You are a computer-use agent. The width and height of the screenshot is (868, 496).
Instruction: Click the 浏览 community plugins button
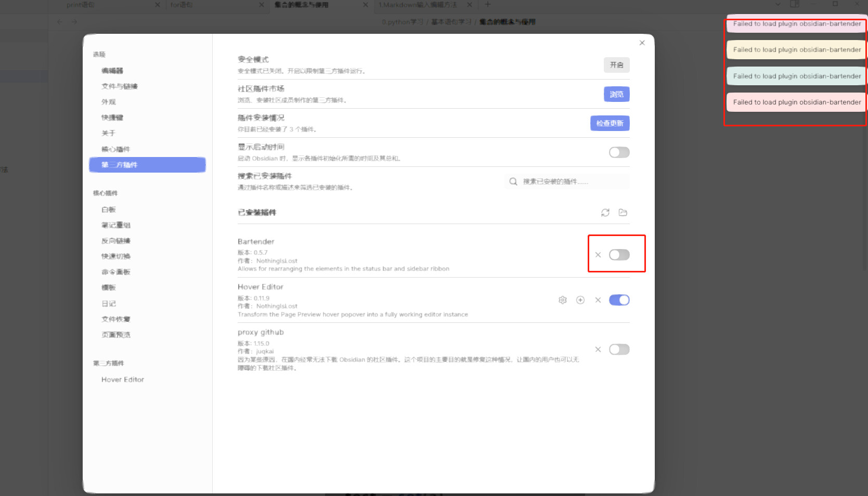pyautogui.click(x=616, y=94)
